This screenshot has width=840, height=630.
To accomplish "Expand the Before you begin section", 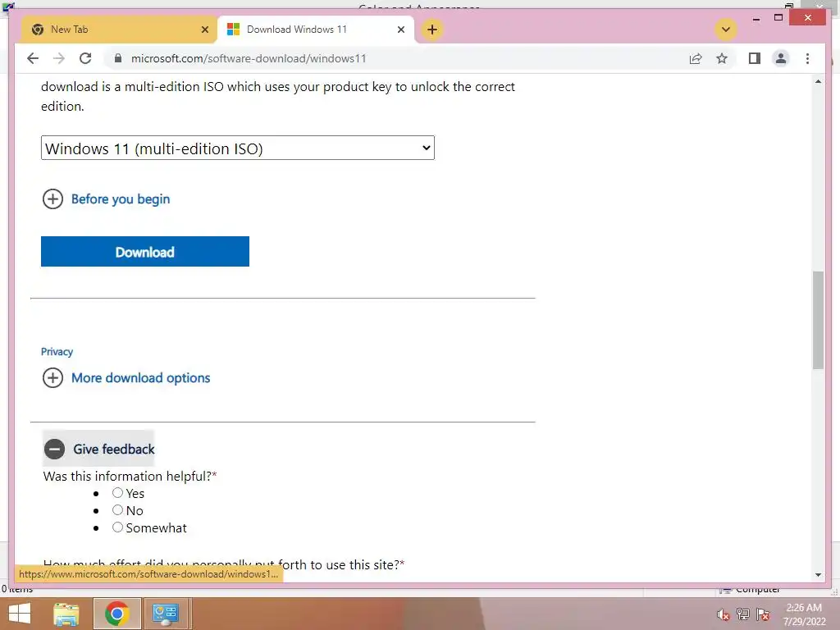I will 106,199.
